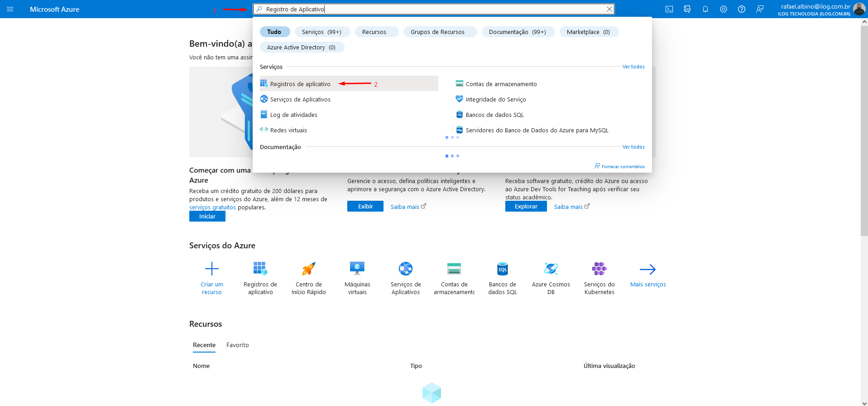Open Saiba mais link beside Explorar

coord(572,207)
